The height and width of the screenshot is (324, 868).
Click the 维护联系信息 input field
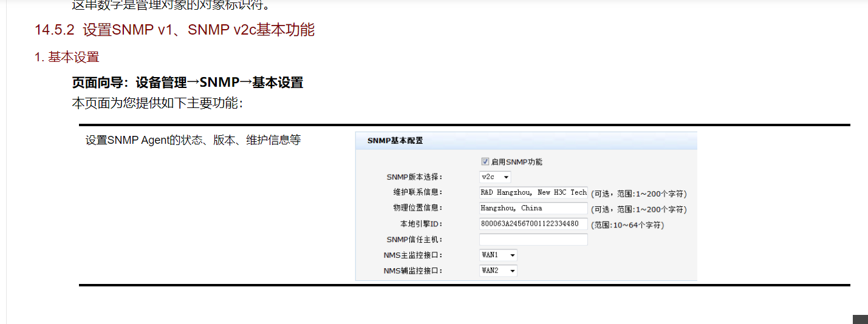tap(533, 192)
